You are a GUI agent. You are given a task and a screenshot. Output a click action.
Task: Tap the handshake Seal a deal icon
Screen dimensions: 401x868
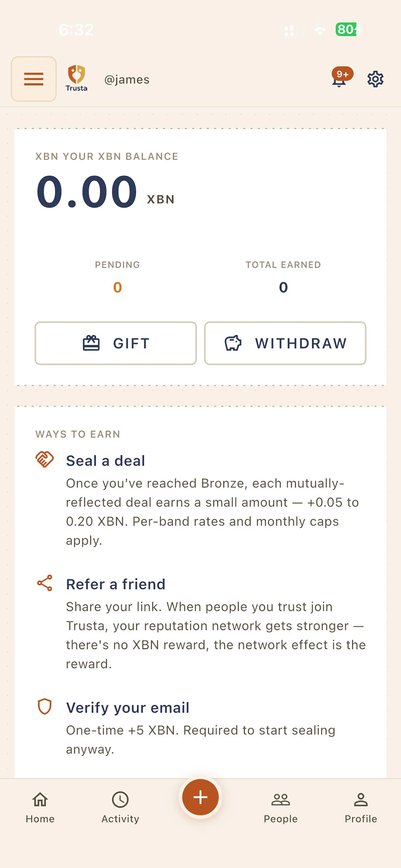(44, 460)
